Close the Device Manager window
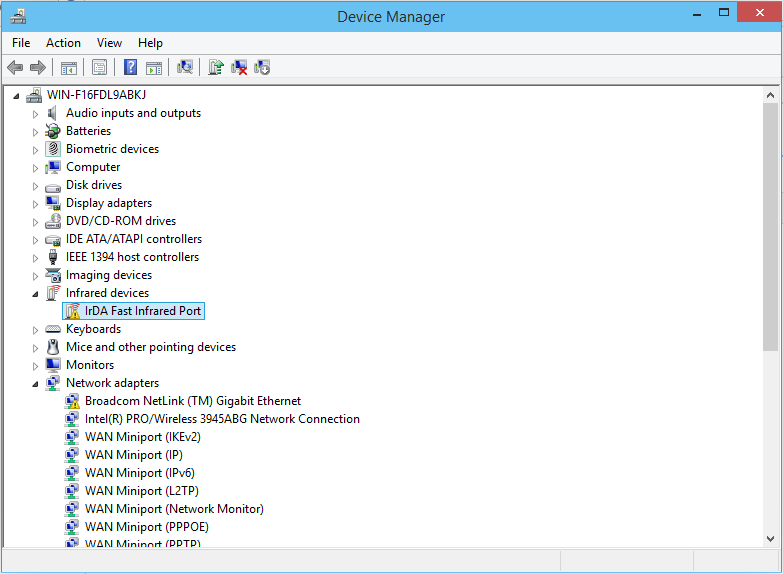The width and height of the screenshot is (783, 574). click(x=760, y=12)
